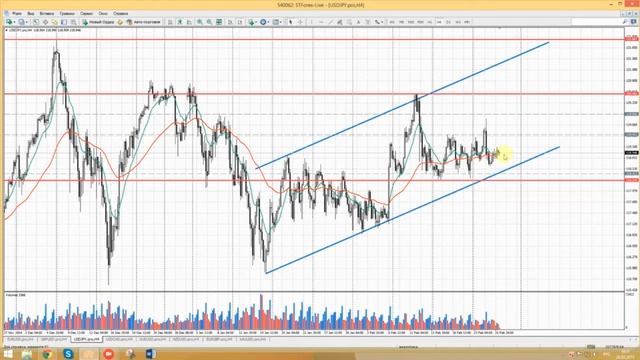This screenshot has height=360, width=640.
Task: Toggle the AutoTrading button
Action: tap(144, 22)
